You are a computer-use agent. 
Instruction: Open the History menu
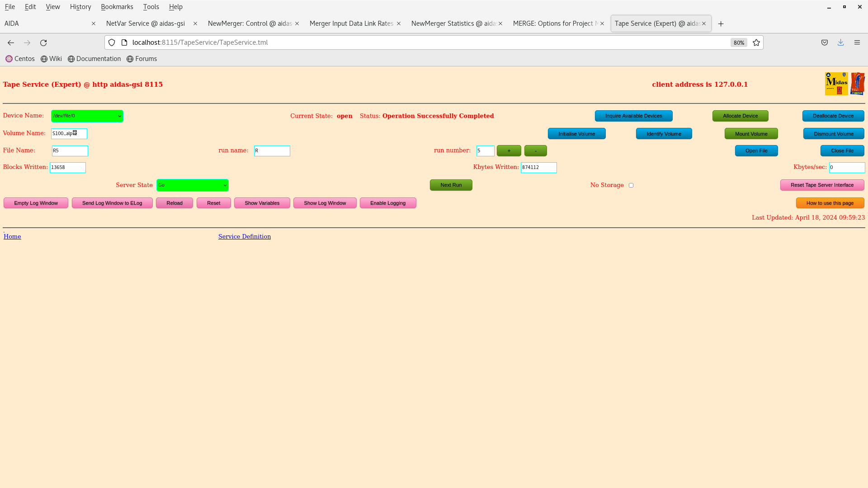[x=80, y=7]
